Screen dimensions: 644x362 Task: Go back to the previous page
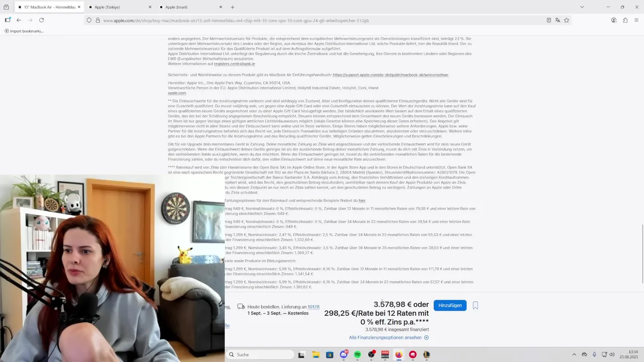[x=19, y=20]
